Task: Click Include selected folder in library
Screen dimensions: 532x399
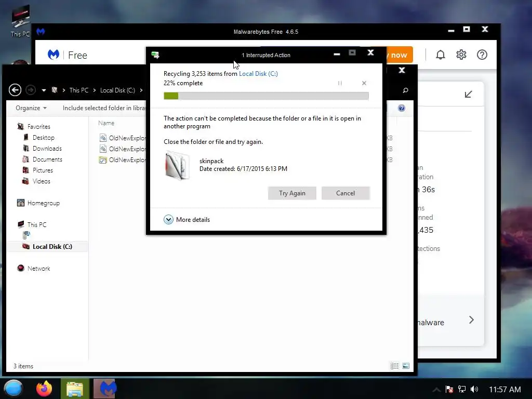Action: (x=104, y=108)
